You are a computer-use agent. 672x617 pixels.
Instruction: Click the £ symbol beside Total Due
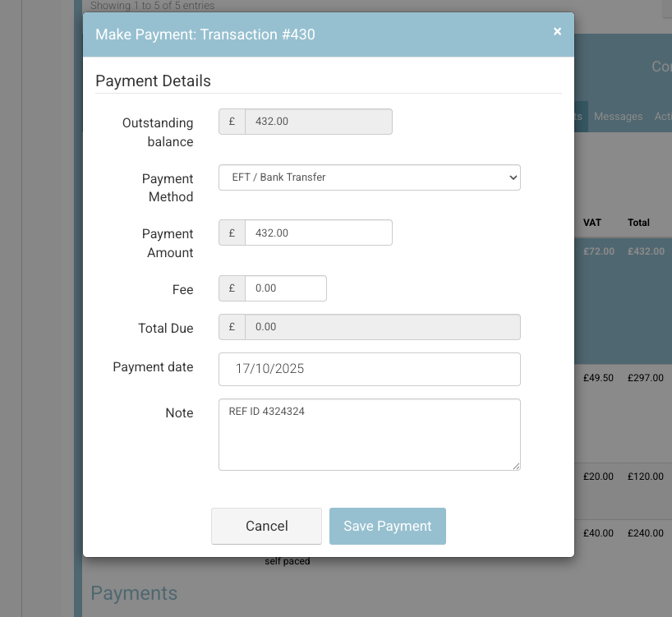pyautogui.click(x=232, y=327)
